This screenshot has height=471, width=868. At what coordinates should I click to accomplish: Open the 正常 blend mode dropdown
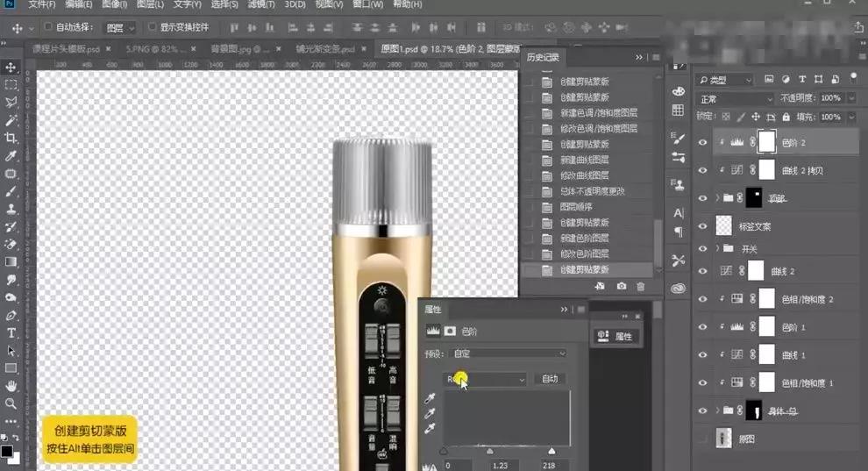pos(735,99)
